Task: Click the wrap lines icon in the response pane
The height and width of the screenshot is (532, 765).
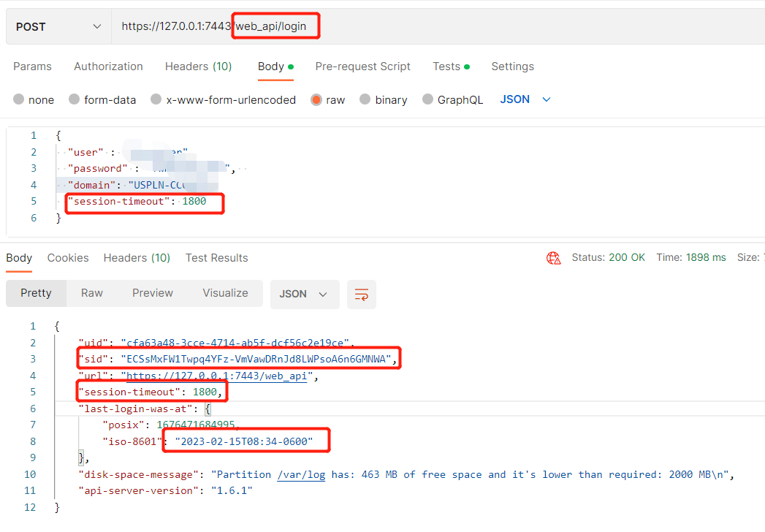Action: point(361,294)
